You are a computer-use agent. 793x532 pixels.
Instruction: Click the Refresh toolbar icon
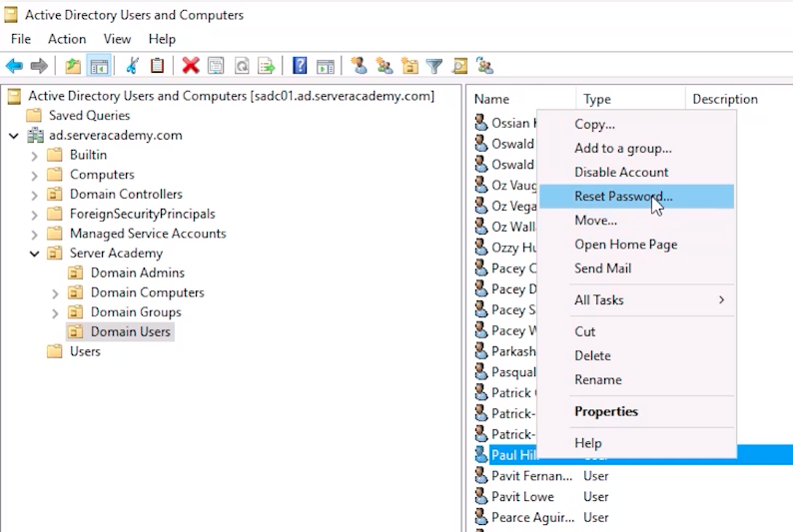pos(242,66)
